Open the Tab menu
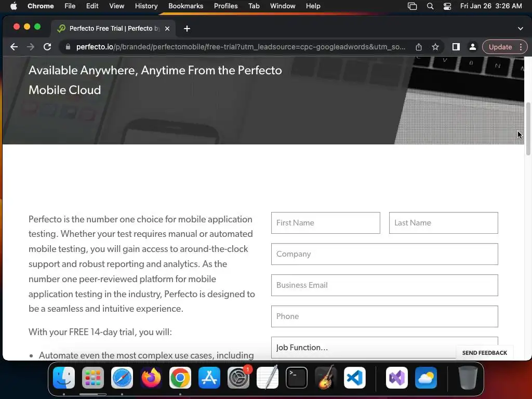The height and width of the screenshot is (399, 532). (254, 6)
